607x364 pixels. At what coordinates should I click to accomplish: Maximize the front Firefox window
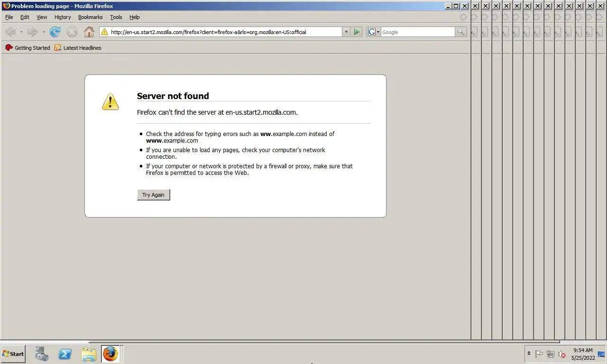coord(456,6)
